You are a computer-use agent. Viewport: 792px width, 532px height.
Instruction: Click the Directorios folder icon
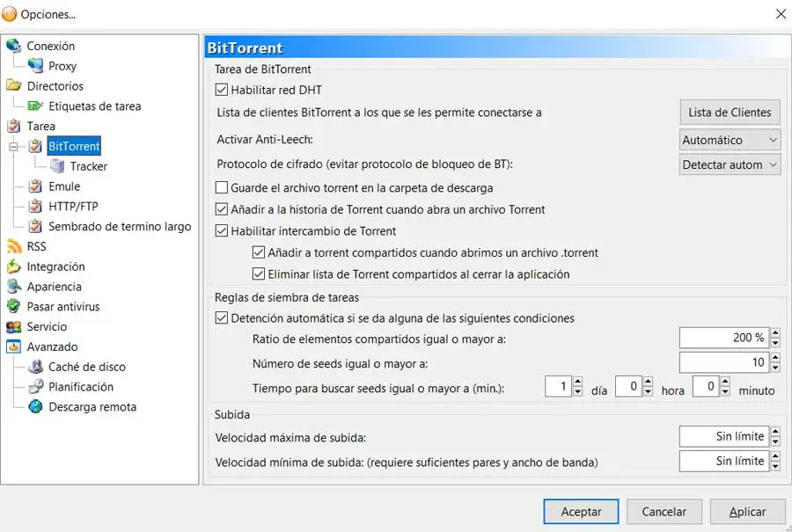click(13, 86)
